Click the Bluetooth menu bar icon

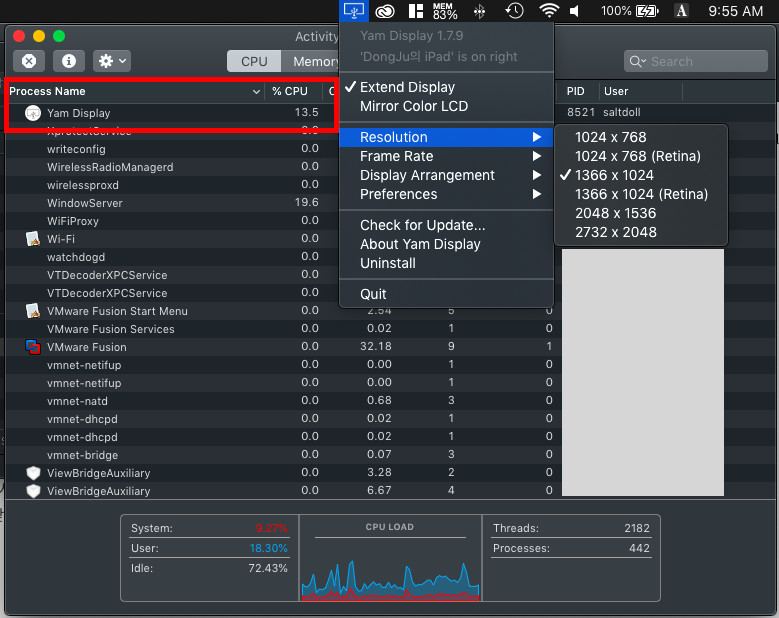pos(479,11)
